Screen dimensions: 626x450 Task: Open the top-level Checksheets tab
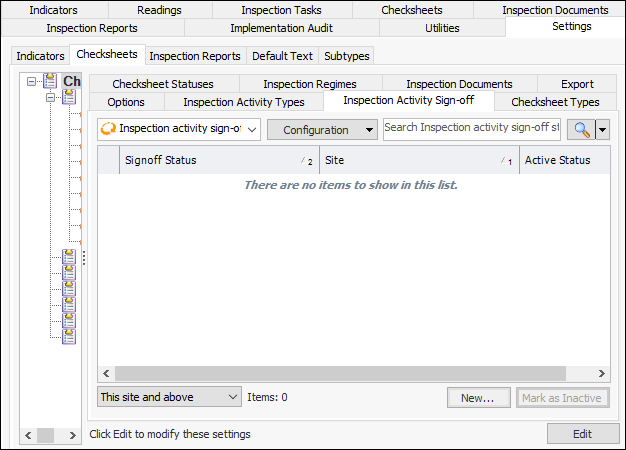412,10
